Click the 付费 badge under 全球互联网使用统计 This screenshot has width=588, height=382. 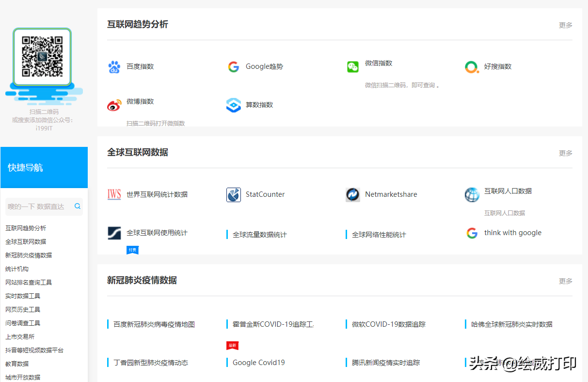point(132,250)
